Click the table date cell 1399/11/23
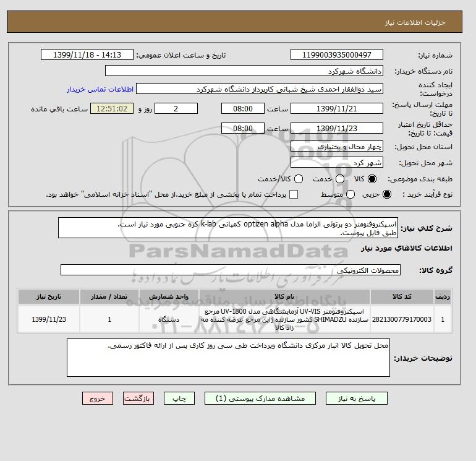Viewport: 476px width, 461px height. (x=49, y=319)
